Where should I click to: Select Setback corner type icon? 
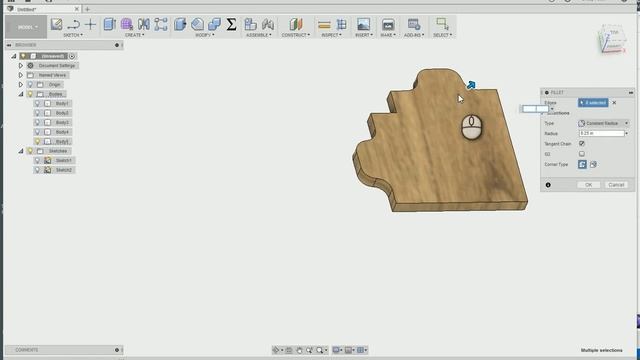pos(593,164)
